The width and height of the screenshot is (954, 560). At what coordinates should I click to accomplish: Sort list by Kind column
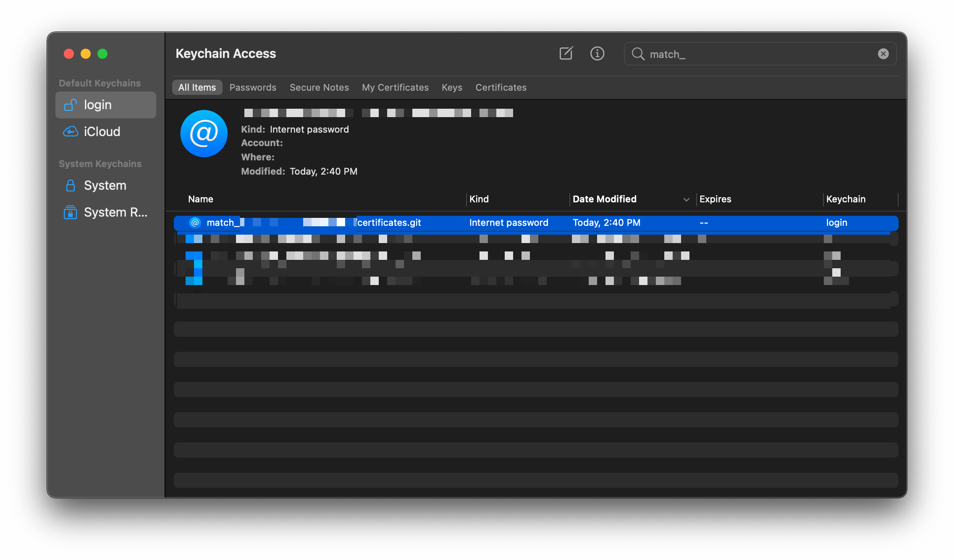(479, 199)
